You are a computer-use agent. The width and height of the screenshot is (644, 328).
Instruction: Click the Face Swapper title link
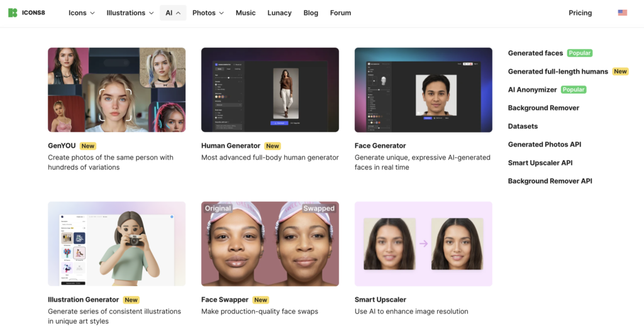coord(225,300)
